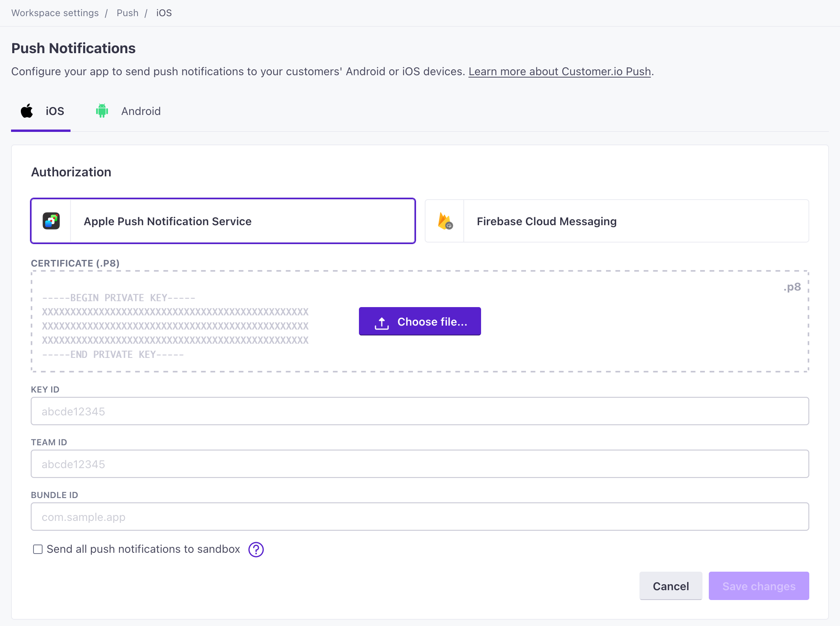Click the help question mark circle icon
This screenshot has height=626, width=840.
click(x=255, y=549)
